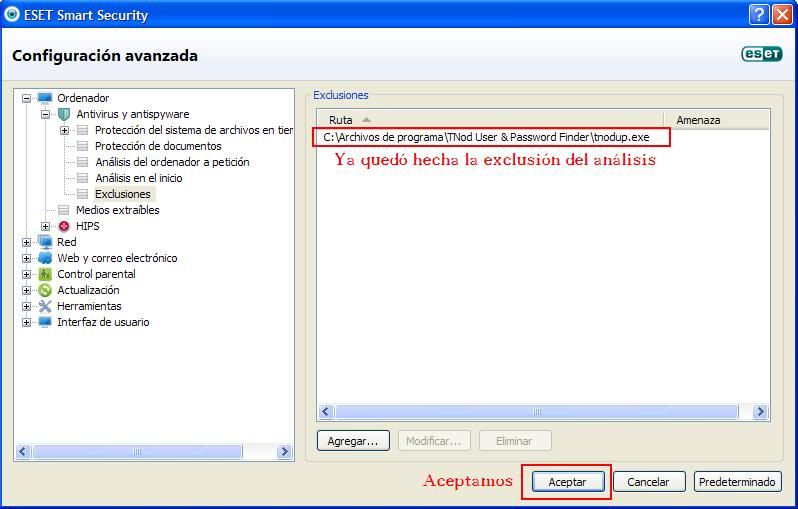Click the Red network icon
The image size is (798, 509).
click(45, 242)
